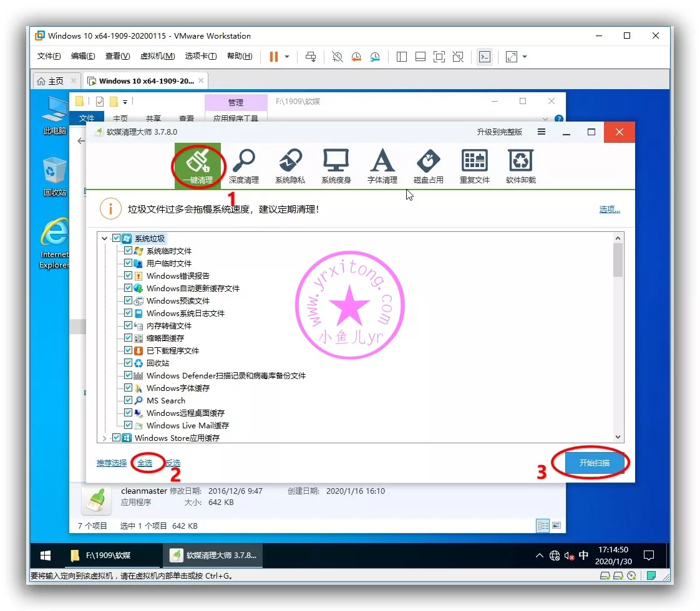
Task: Click the 全选 select all link
Action: point(145,463)
